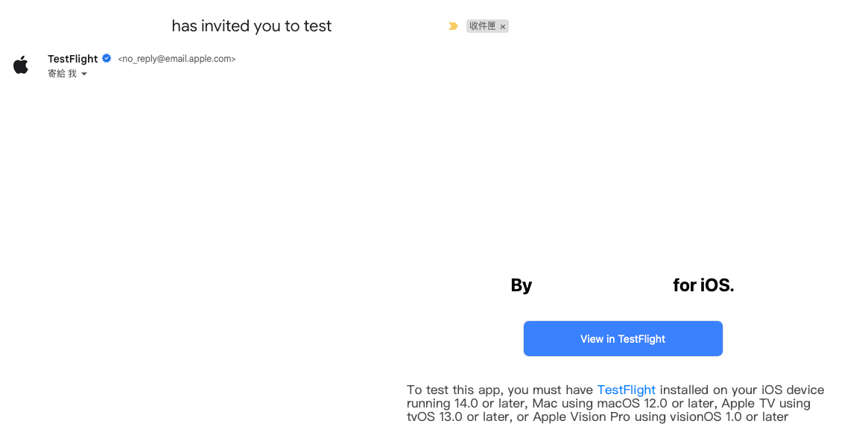
Task: Click the bold 'for iOS.' heading text
Action: [x=703, y=285]
